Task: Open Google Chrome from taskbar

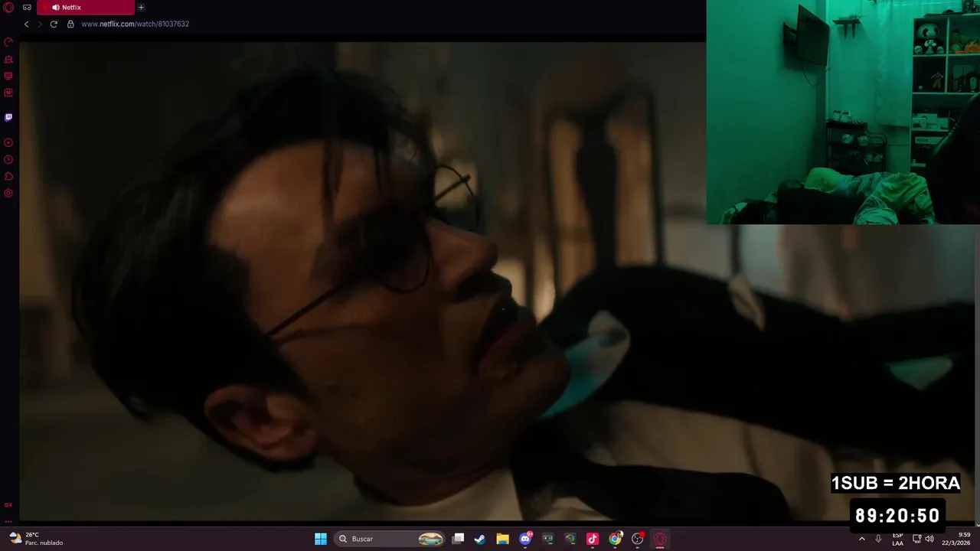Action: pos(615,539)
